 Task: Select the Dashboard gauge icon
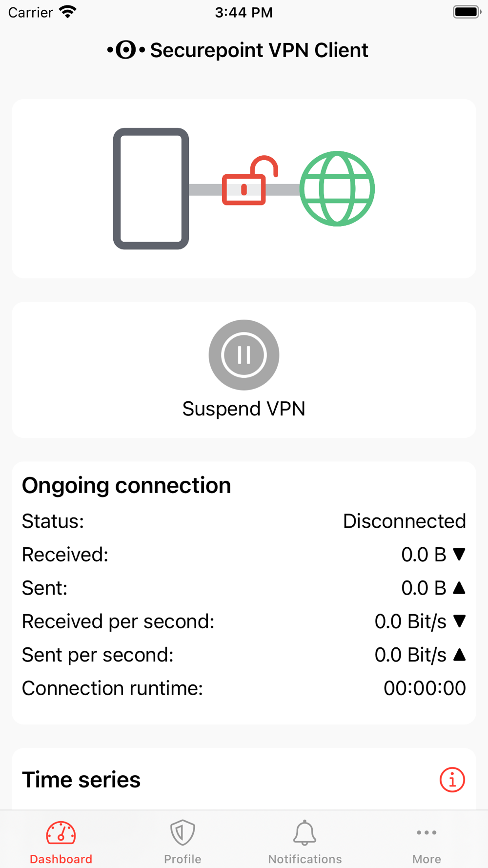pos(61,833)
